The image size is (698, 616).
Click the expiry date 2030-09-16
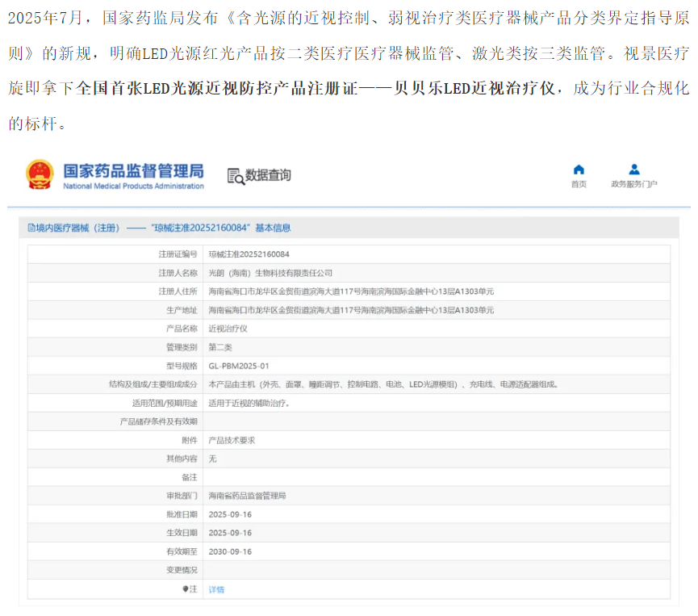(x=230, y=551)
